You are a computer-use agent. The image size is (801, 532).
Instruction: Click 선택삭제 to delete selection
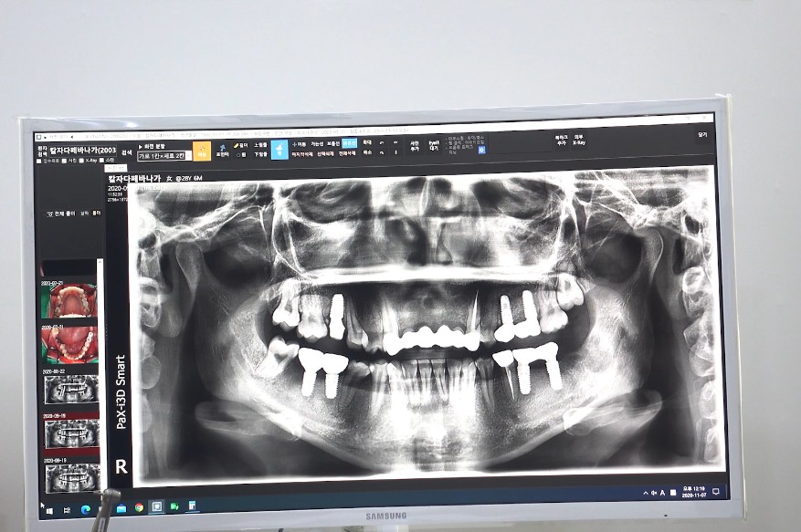coord(325,153)
